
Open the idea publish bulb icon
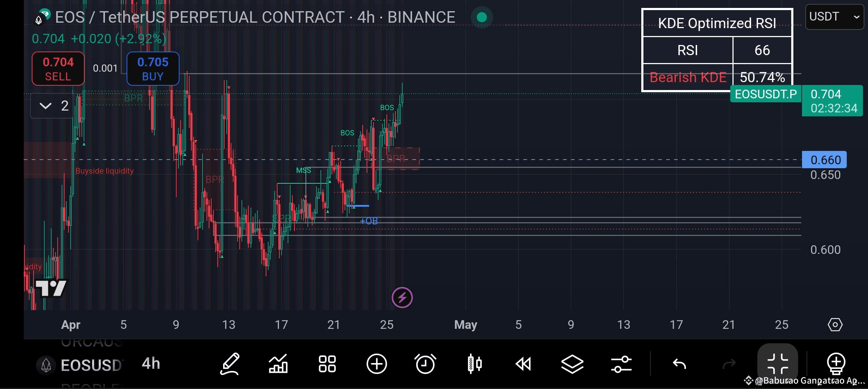tap(837, 364)
